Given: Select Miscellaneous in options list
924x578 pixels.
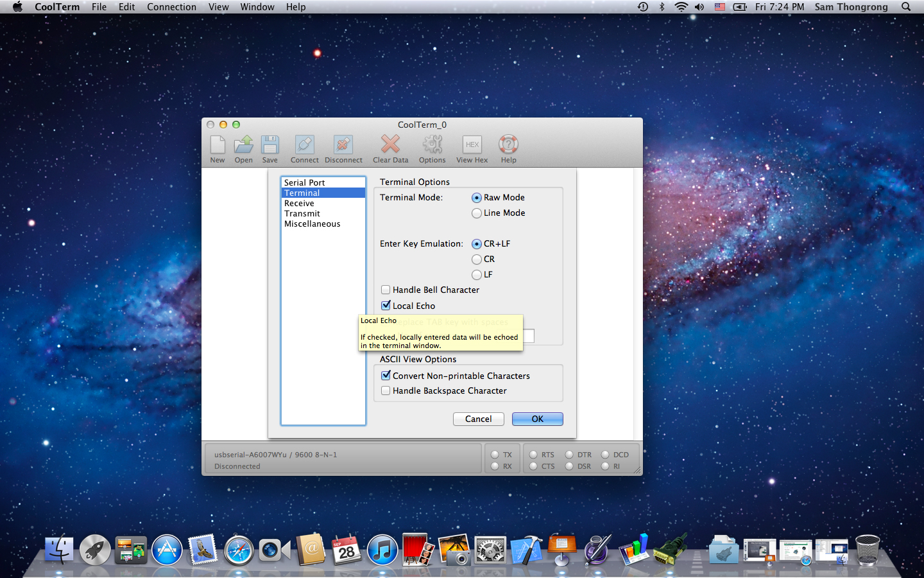Looking at the screenshot, I should point(323,223).
